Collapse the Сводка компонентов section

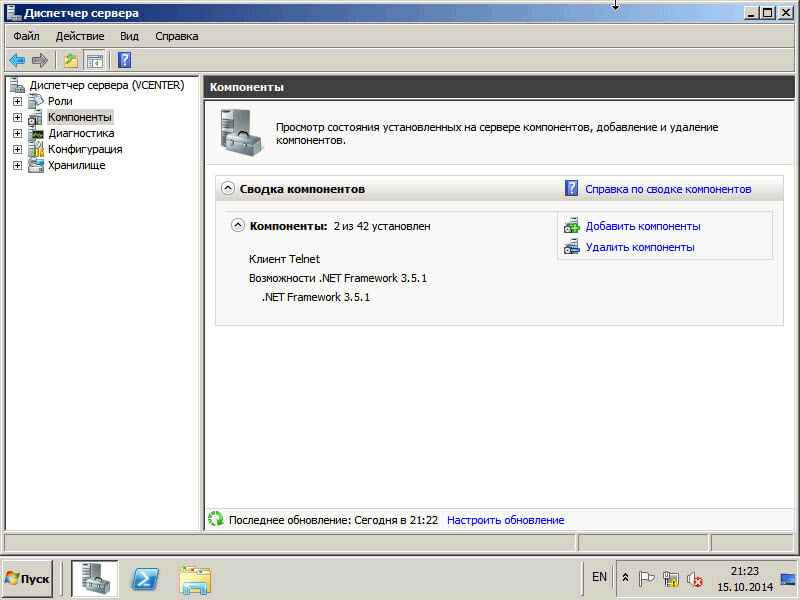[228, 188]
